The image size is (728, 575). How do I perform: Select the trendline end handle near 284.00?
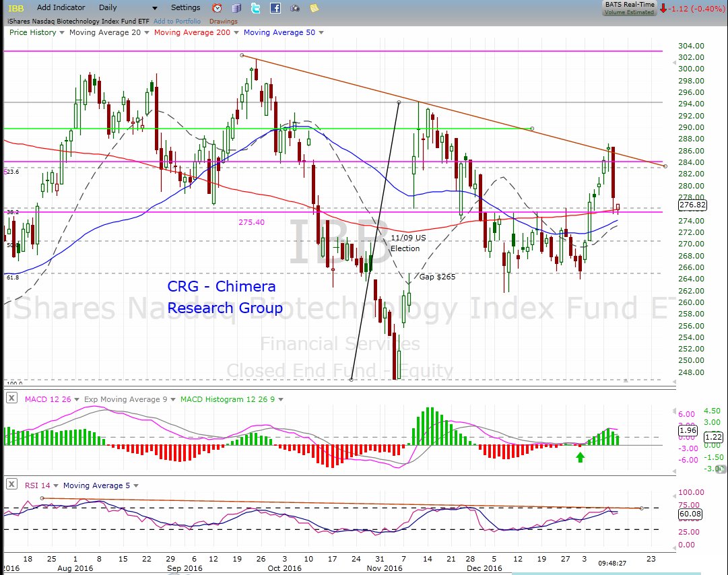click(x=665, y=166)
